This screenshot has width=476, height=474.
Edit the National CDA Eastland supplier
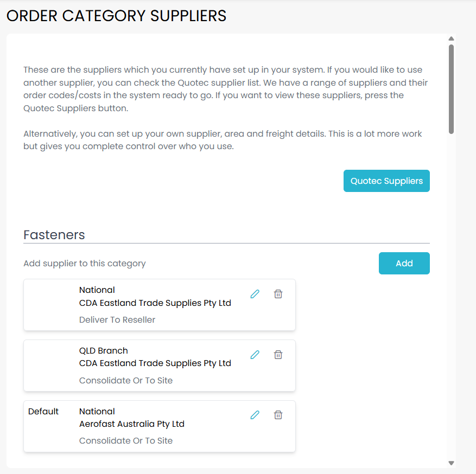point(255,294)
